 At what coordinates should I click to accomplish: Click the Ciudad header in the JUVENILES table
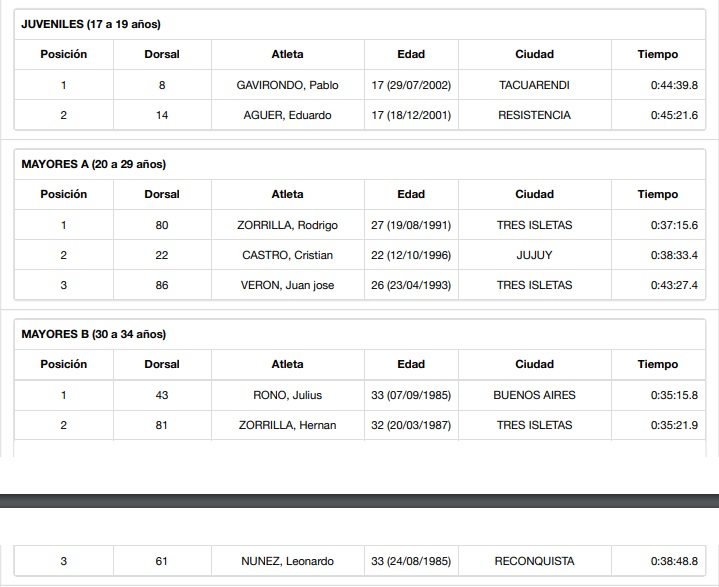pos(534,54)
